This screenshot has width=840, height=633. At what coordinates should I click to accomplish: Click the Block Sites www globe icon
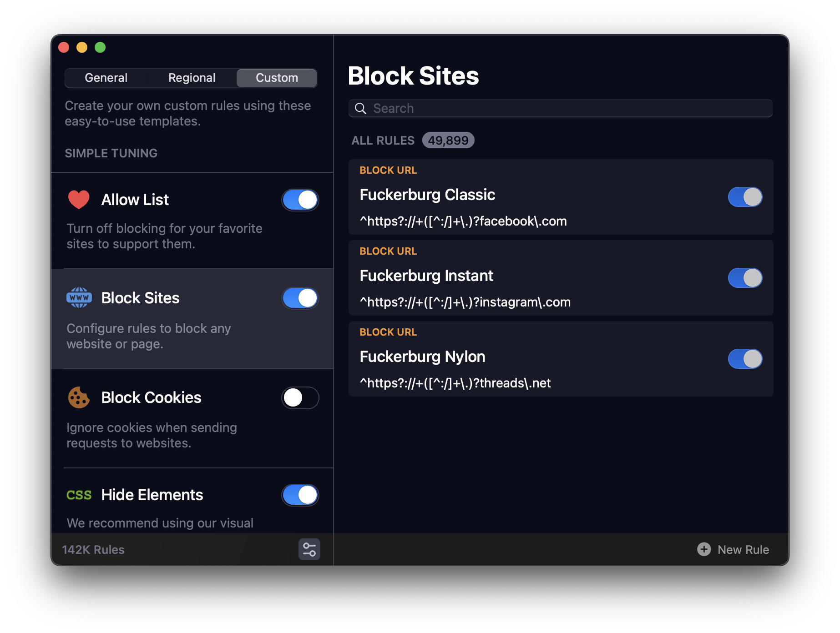[x=79, y=298]
